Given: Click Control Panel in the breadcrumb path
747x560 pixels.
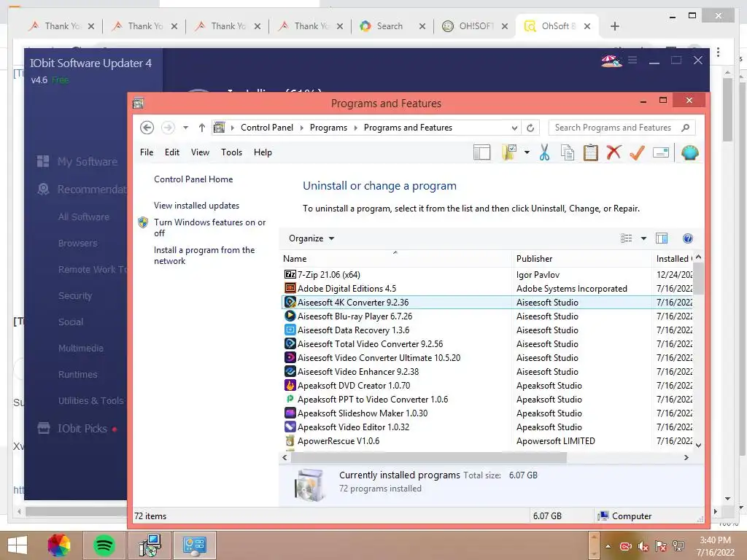Looking at the screenshot, I should [x=267, y=128].
